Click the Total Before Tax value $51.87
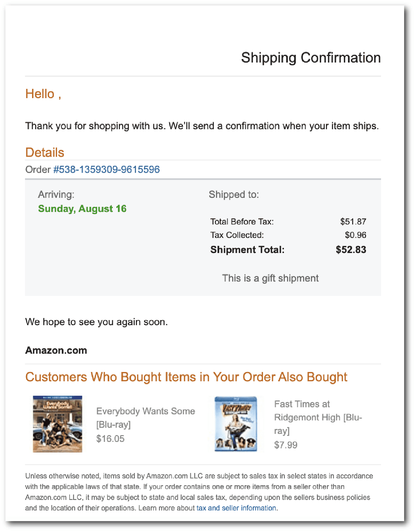The width and height of the screenshot is (415, 532). coord(353,222)
